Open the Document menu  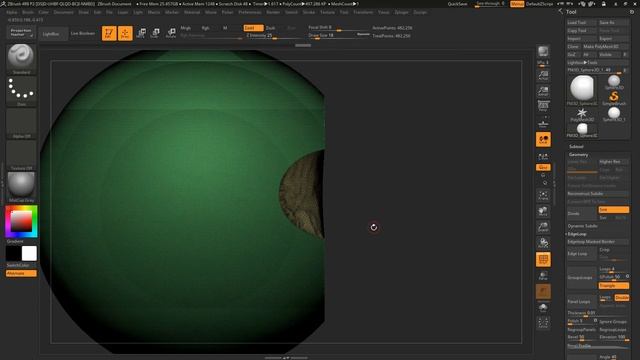point(63,12)
